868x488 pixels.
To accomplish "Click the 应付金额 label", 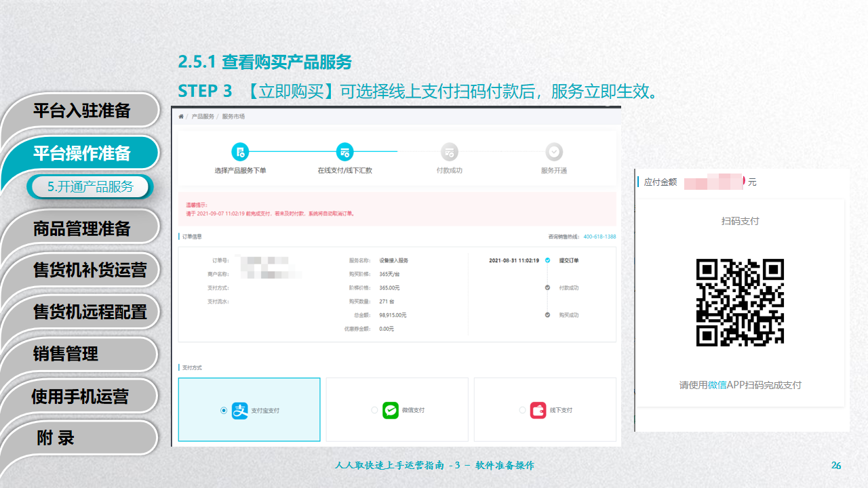I will (660, 182).
